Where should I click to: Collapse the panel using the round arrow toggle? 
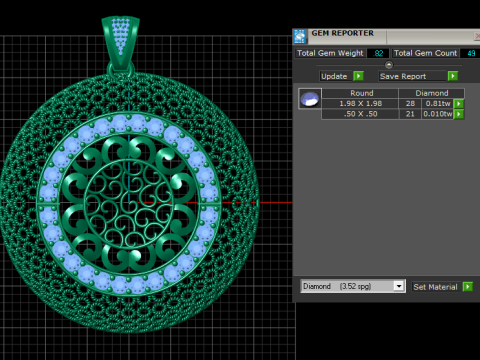tap(389, 64)
